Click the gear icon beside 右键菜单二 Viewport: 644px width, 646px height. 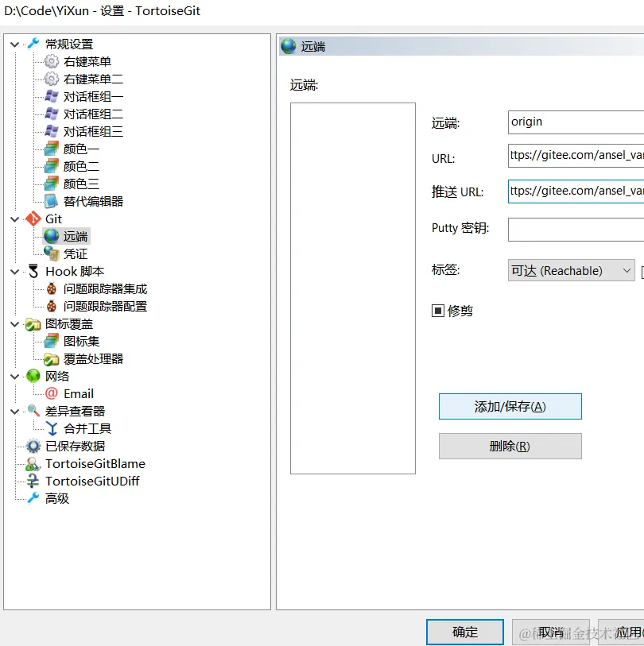click(x=52, y=79)
